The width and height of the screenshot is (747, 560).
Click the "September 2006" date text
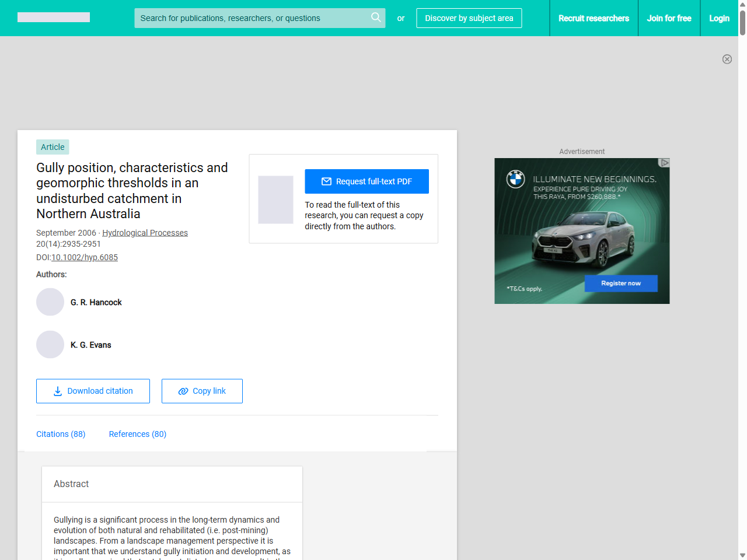tap(66, 233)
